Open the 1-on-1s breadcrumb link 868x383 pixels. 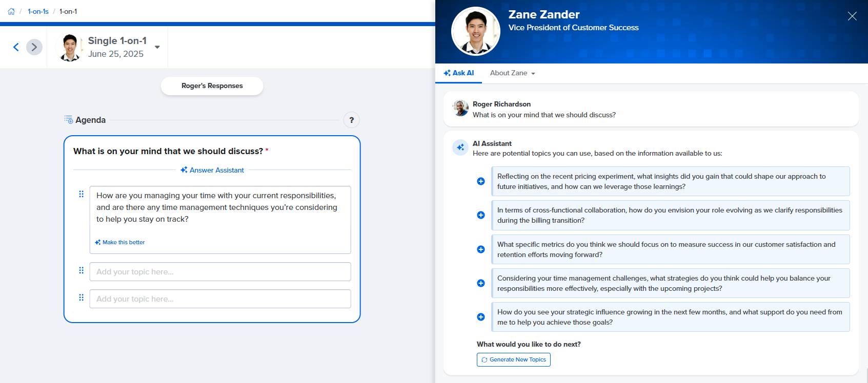(x=38, y=11)
